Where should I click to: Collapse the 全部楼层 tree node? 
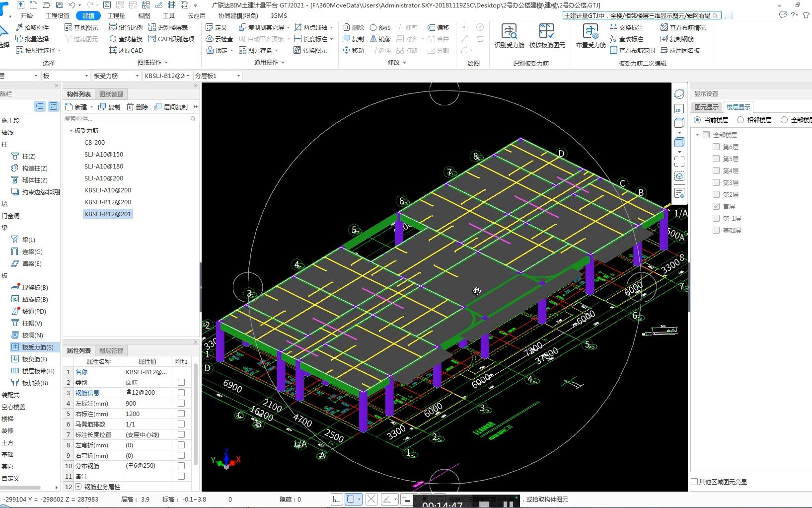697,135
